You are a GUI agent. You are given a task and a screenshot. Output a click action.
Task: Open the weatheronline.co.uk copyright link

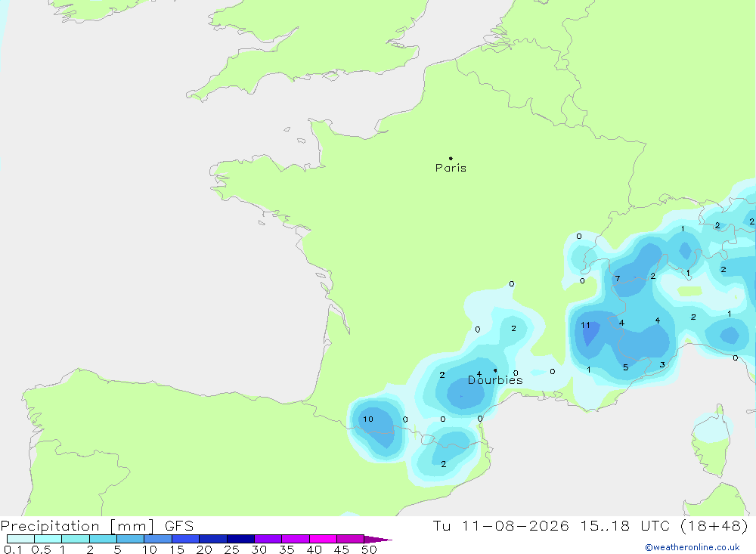pyautogui.click(x=692, y=547)
